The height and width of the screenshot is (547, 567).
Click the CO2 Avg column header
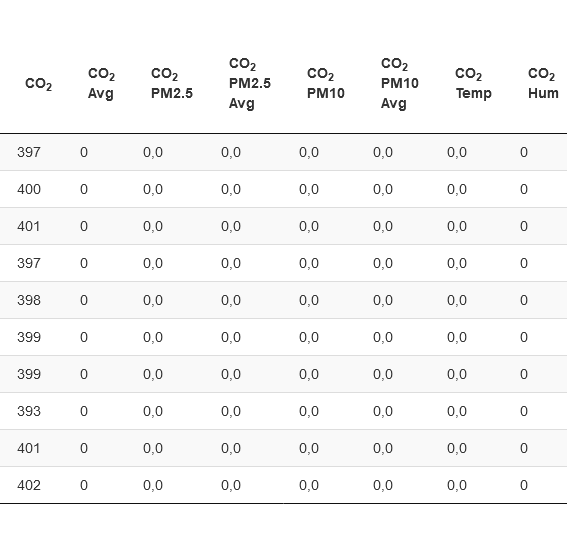coord(101,84)
